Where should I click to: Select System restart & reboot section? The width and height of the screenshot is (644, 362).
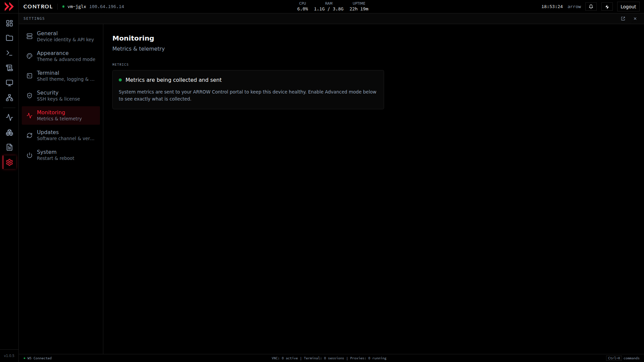tap(61, 155)
